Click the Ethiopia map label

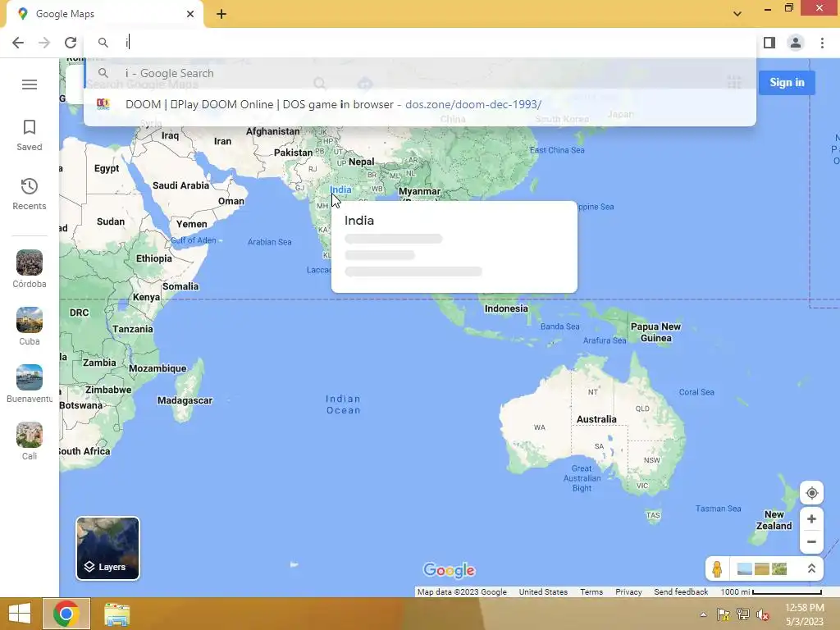tap(153, 258)
